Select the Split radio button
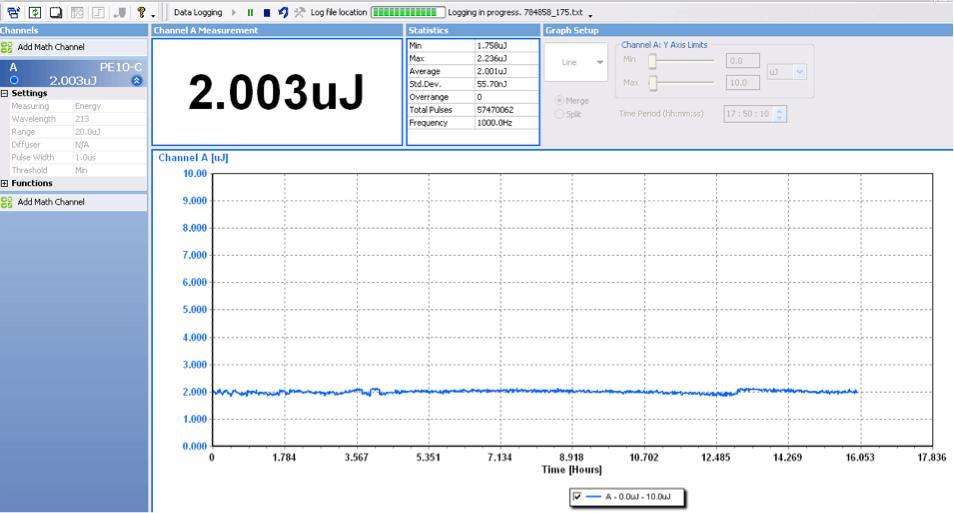This screenshot has height=513, width=954. tap(560, 114)
